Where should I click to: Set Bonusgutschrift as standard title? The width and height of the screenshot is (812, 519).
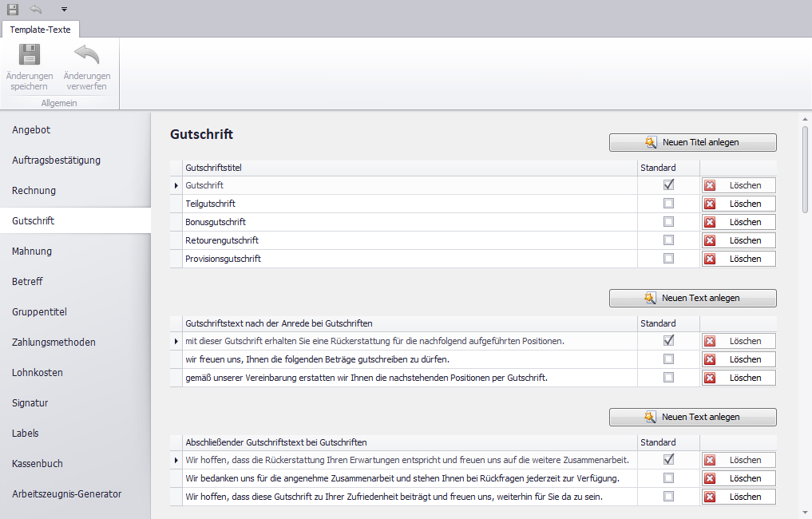[x=668, y=222]
